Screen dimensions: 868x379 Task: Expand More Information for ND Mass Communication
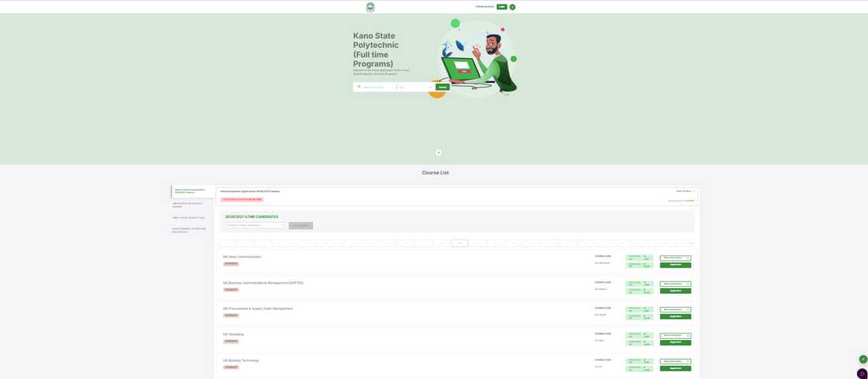(675, 258)
